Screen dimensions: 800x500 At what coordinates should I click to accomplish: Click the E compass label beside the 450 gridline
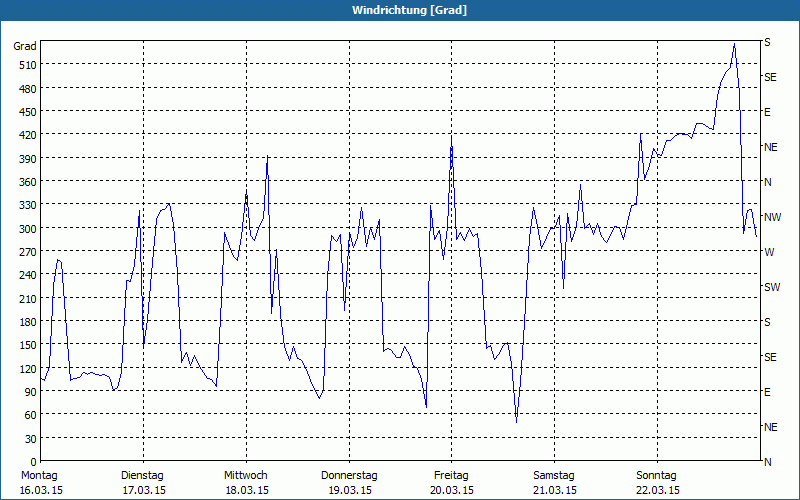[x=767, y=112]
